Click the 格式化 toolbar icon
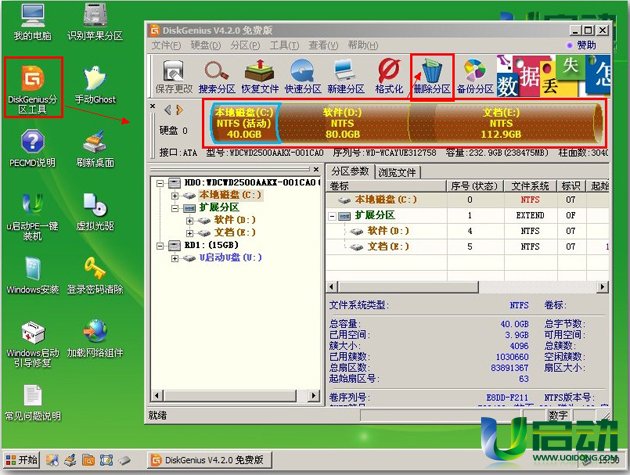 (x=389, y=76)
